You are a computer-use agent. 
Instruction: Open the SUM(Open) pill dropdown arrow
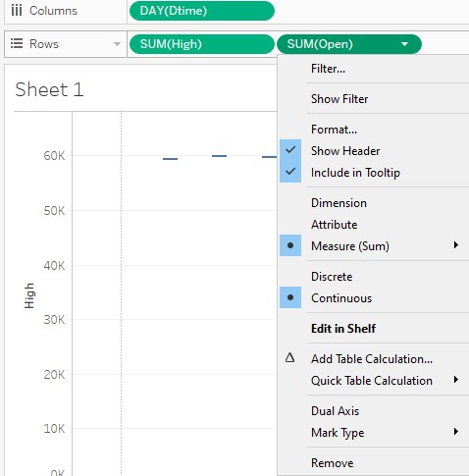coord(405,44)
